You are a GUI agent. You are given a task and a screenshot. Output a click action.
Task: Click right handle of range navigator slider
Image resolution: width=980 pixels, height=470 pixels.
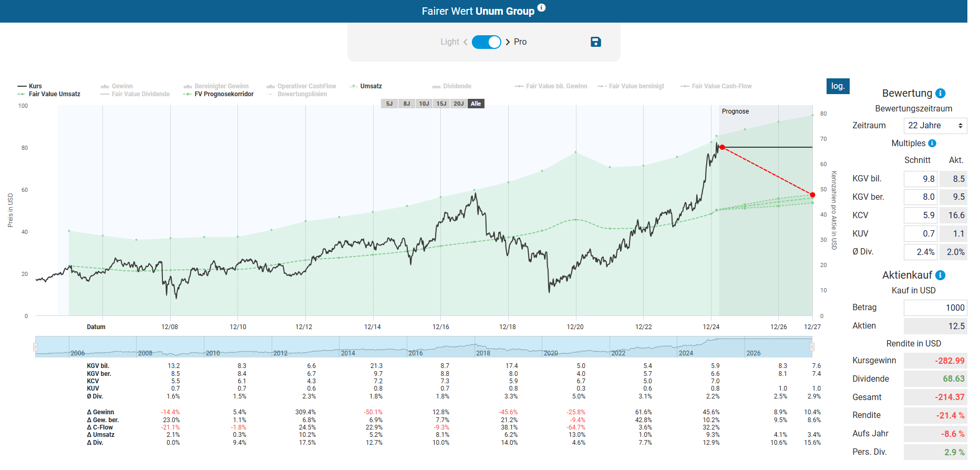coord(812,347)
